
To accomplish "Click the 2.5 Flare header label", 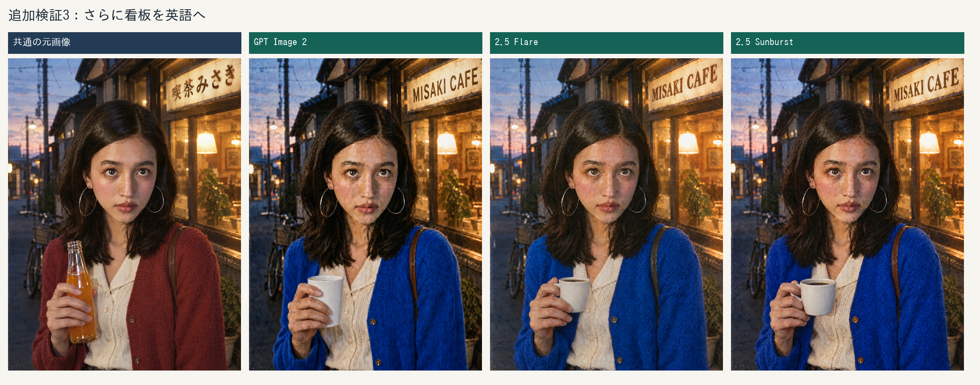I will coord(606,43).
